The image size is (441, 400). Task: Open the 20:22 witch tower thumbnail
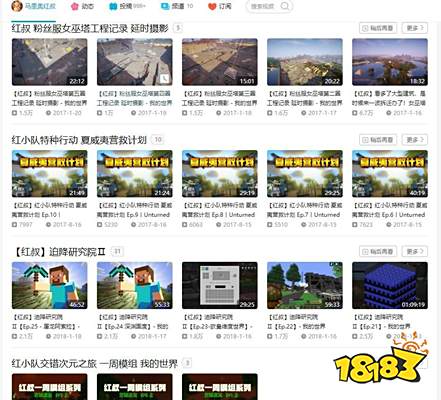click(x=305, y=62)
